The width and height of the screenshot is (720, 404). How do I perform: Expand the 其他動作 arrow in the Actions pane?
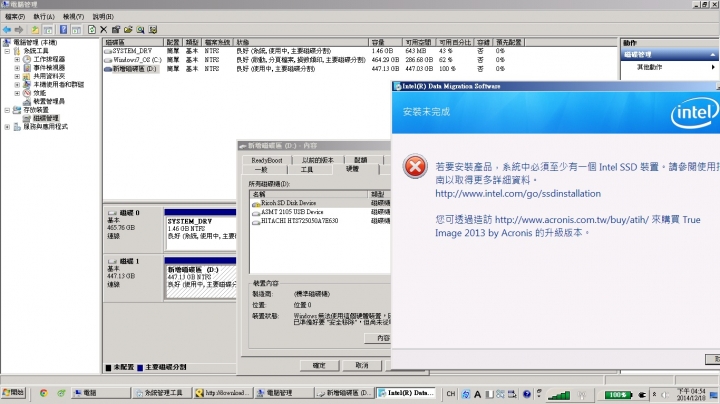713,67
